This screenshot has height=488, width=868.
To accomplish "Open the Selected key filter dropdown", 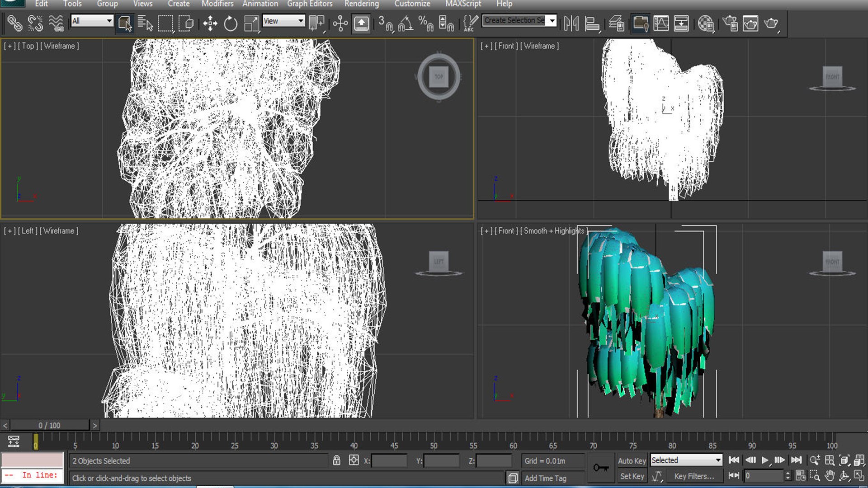I will pyautogui.click(x=686, y=460).
